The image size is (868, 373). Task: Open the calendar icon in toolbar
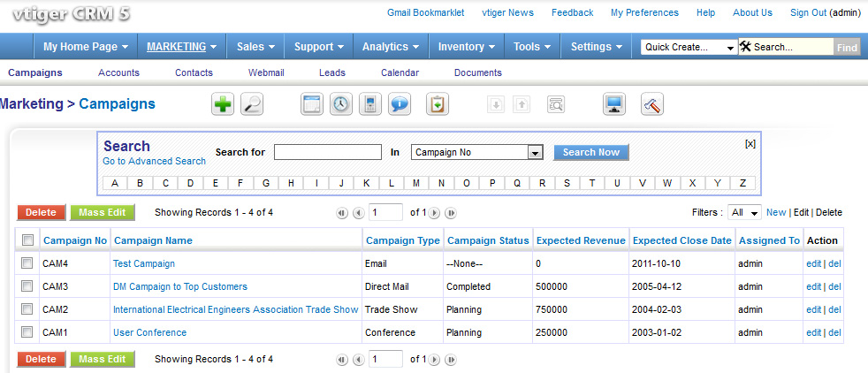(x=312, y=104)
